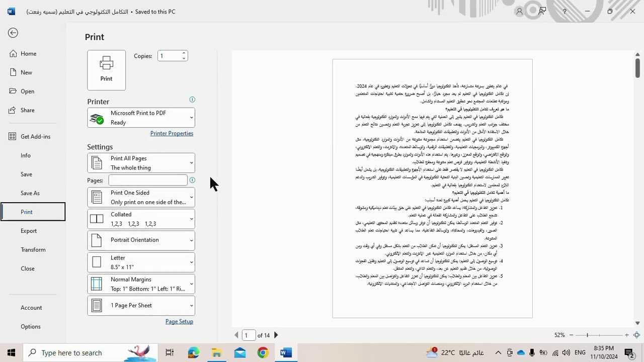The width and height of the screenshot is (644, 362).
Task: Increase copies with the up spinner
Action: pos(184,53)
